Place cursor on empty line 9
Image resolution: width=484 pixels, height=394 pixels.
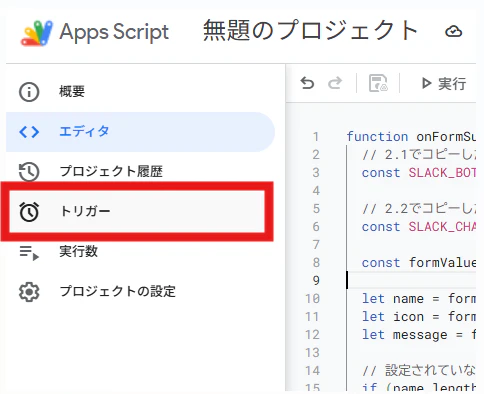[x=412, y=280]
